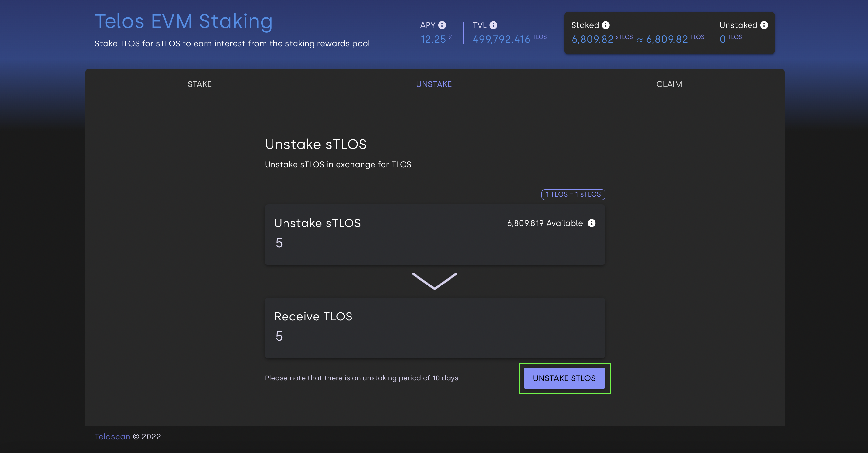
Task: Select the UNSTAKE tab
Action: (434, 84)
